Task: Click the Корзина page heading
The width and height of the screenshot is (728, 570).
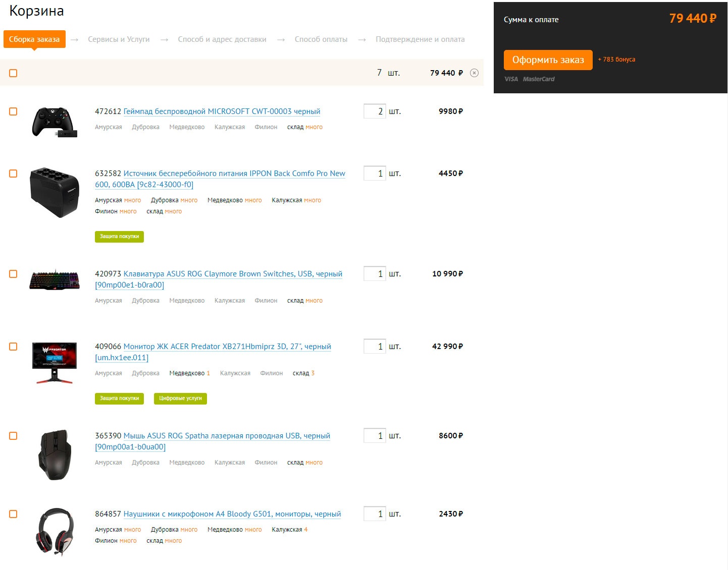Action: click(x=36, y=11)
